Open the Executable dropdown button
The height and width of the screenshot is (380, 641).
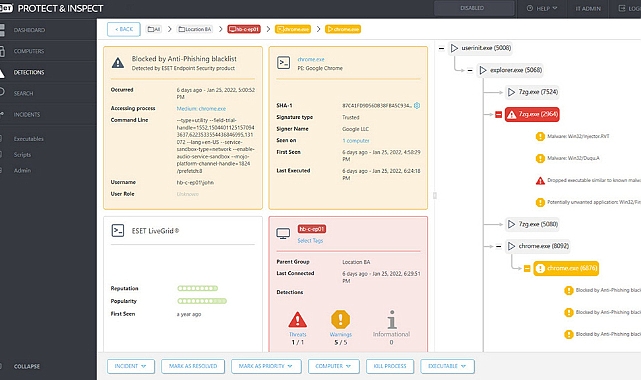[x=447, y=366]
